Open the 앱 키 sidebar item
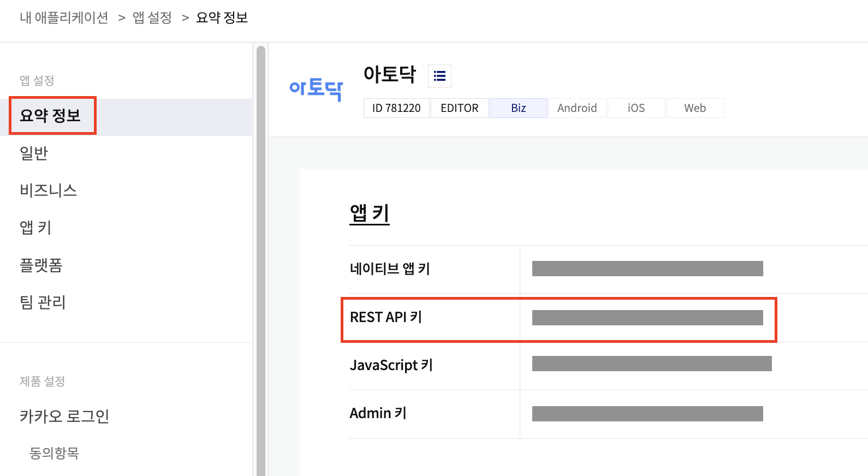Screen dimensions: 868x476 click(35, 228)
